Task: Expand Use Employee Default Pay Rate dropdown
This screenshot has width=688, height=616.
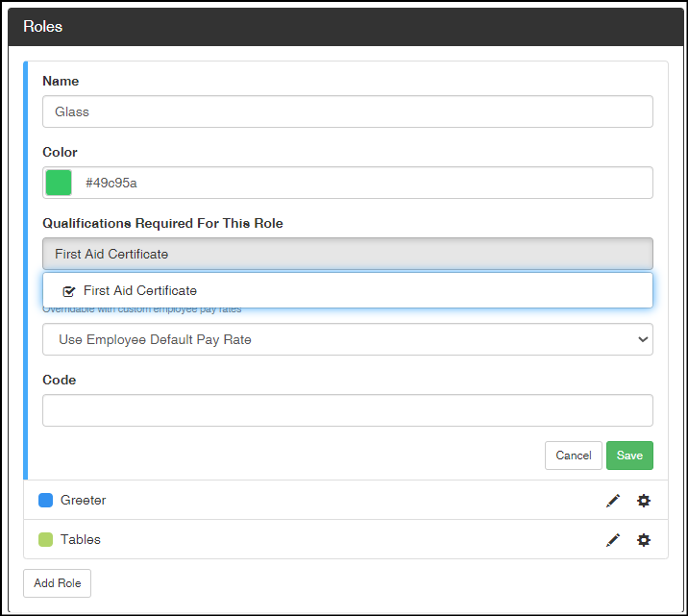Action: [348, 339]
